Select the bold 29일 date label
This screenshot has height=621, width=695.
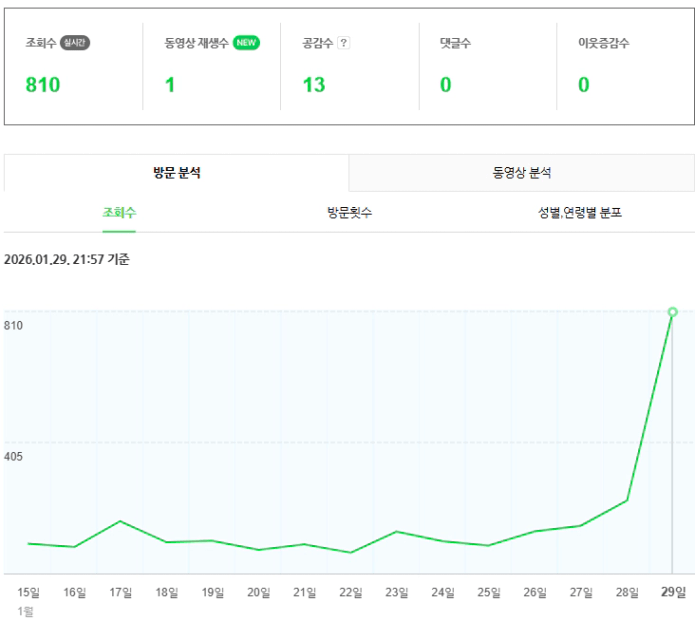click(673, 592)
